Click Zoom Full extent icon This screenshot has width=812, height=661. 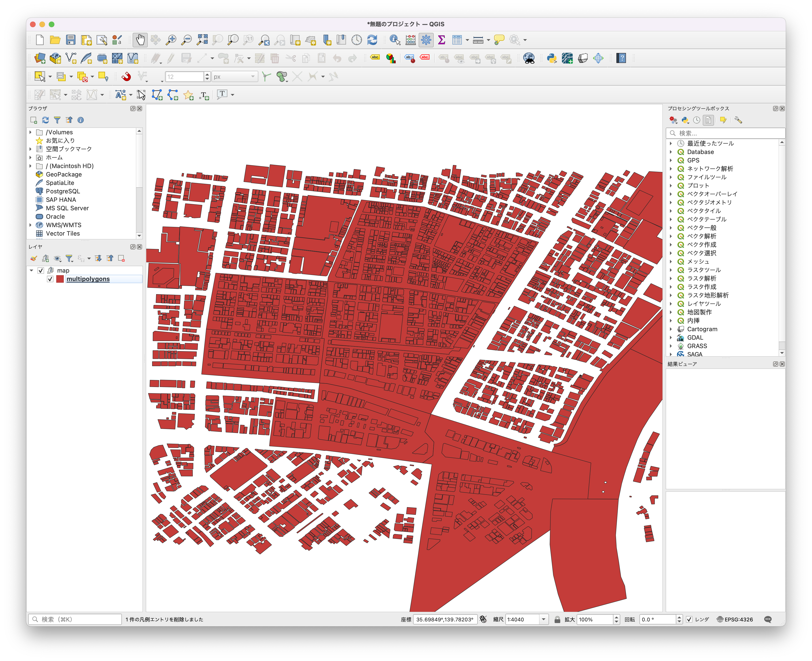(202, 40)
